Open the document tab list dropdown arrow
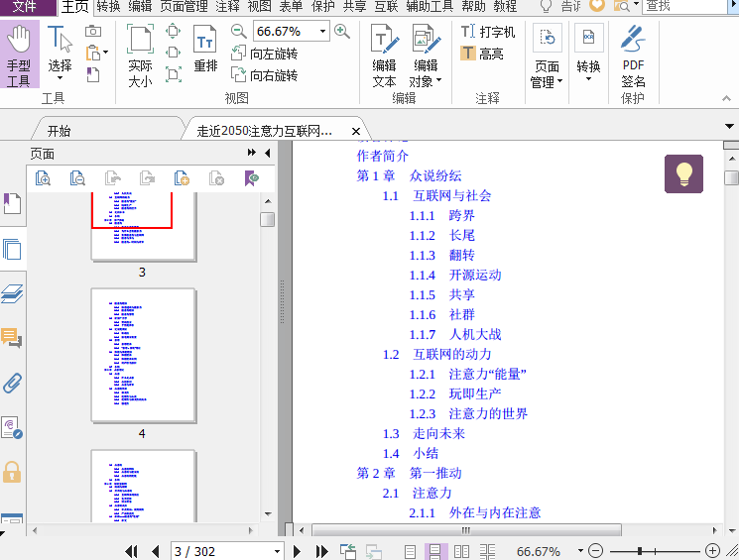Viewport: 739px width, 560px height. (x=729, y=126)
